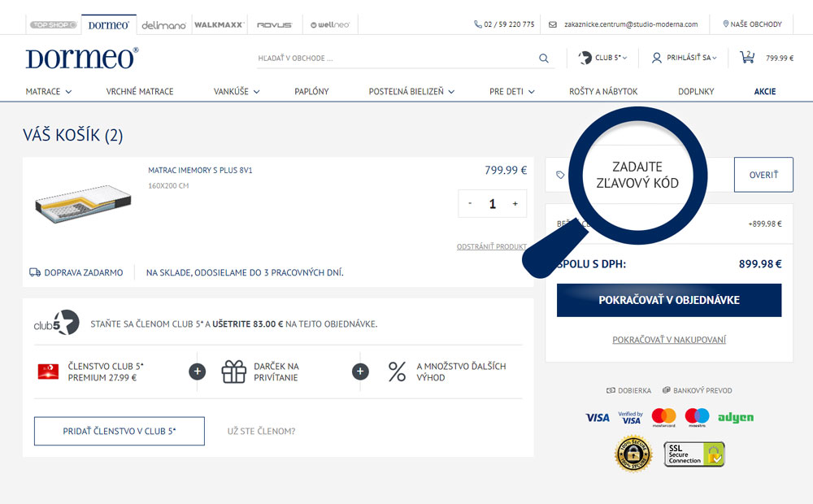Open the Posteľná bielizeň menu
Image resolution: width=813 pixels, height=504 pixels.
[x=411, y=92]
